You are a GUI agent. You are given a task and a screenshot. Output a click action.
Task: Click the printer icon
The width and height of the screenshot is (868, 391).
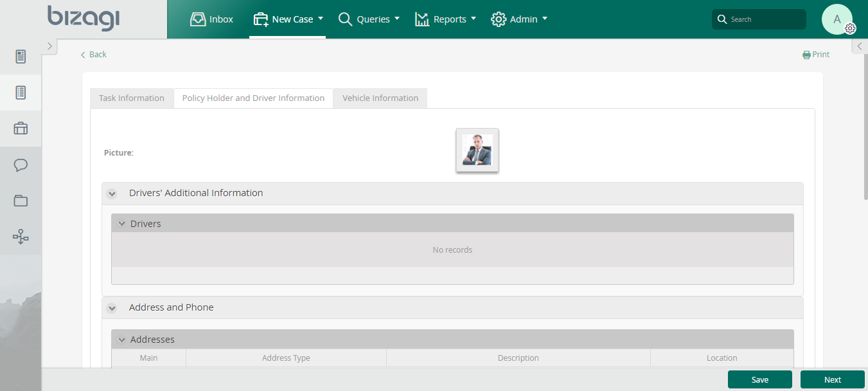tap(806, 55)
